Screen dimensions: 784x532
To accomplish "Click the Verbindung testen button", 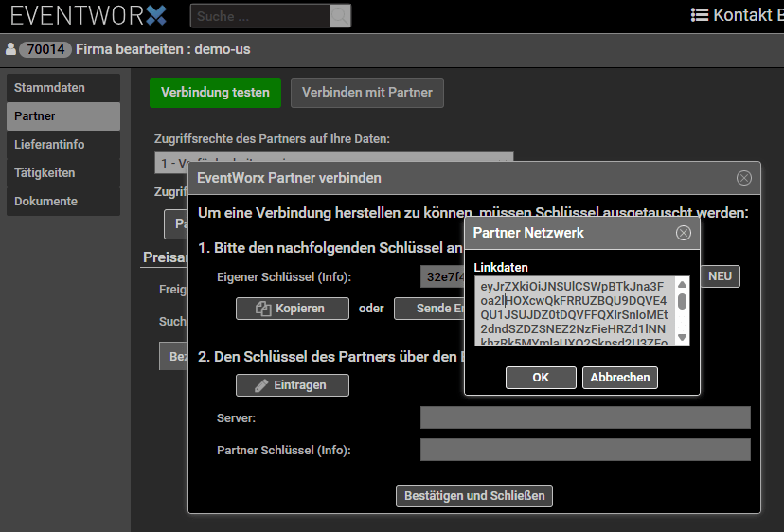I will 215,93.
